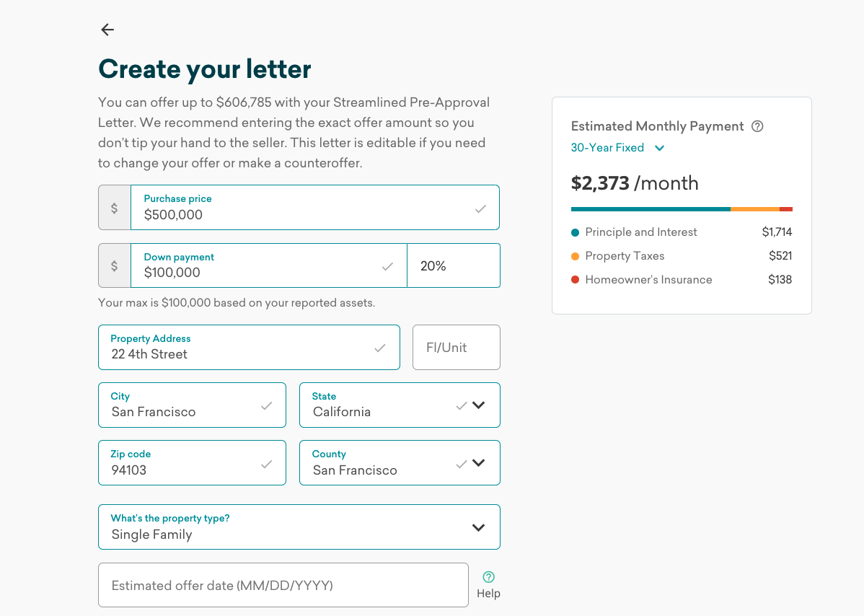The image size is (864, 616).
Task: Open the property type dropdown
Action: [x=478, y=527]
